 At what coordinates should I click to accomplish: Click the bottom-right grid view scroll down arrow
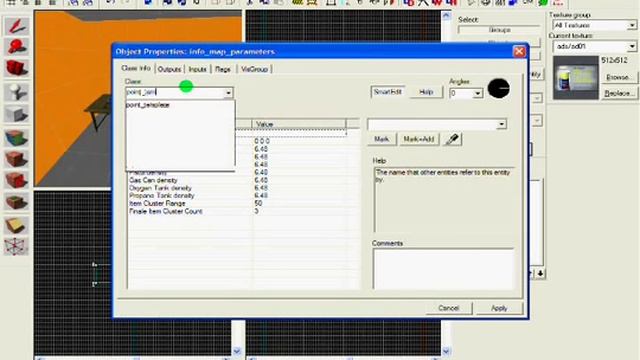(x=446, y=351)
